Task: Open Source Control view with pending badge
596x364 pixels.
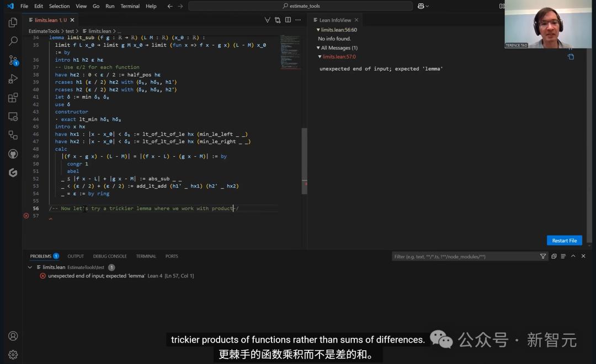Action: [13, 60]
